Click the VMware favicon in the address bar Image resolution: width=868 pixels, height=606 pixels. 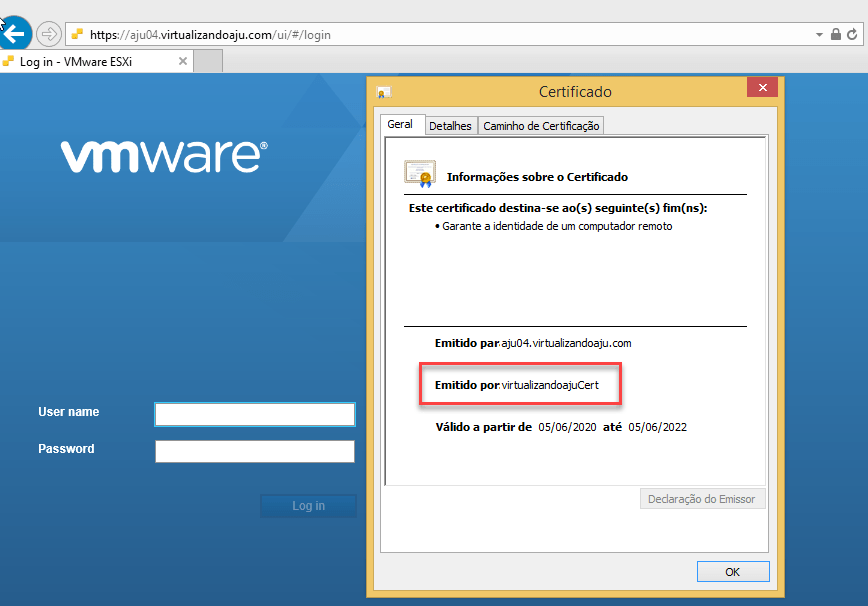pyautogui.click(x=77, y=35)
